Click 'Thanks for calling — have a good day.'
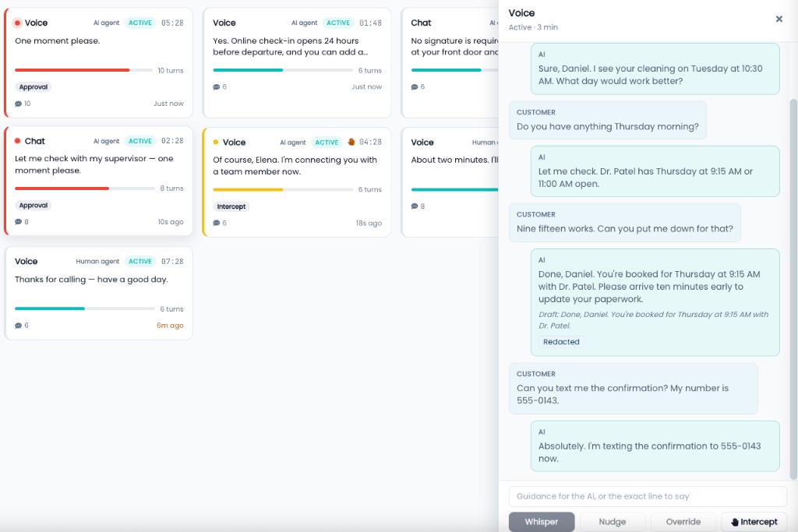 (91, 279)
